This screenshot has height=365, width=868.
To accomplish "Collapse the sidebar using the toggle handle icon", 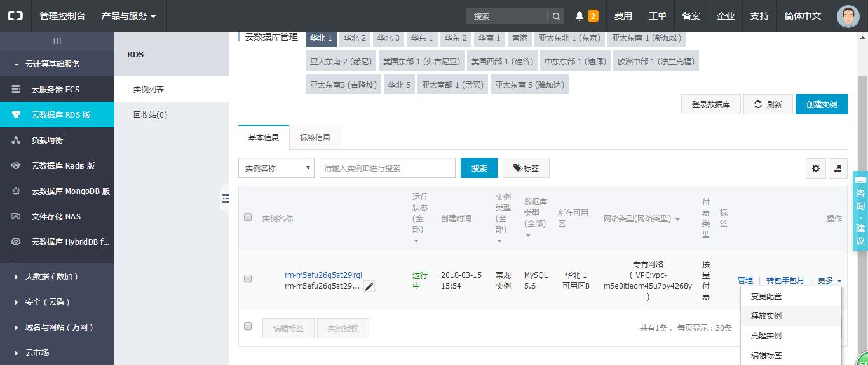I will tap(225, 198).
